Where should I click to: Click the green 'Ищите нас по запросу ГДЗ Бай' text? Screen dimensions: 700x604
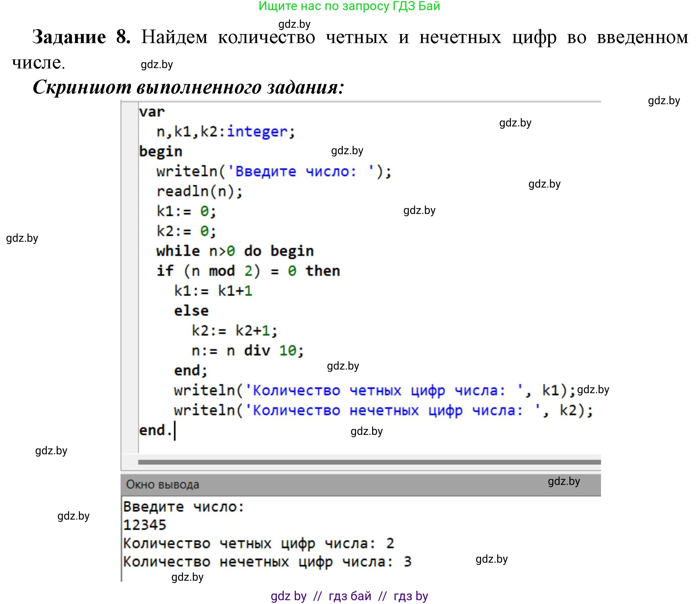coord(349,6)
